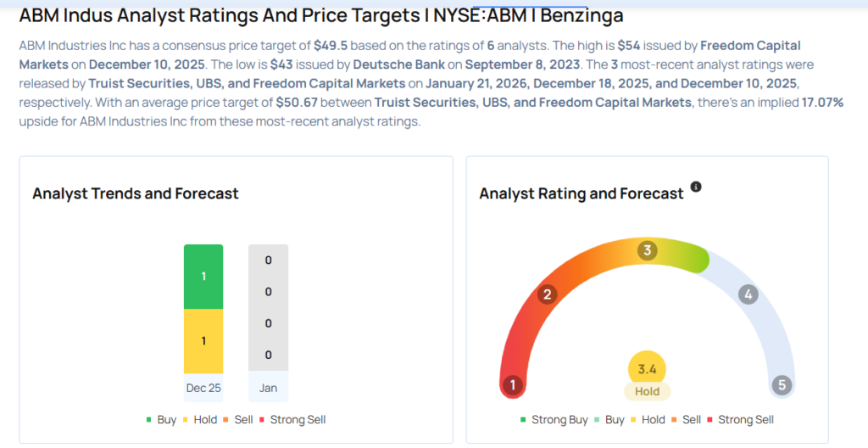Click the yellow Hold segment of Dec 25 bar

point(203,340)
